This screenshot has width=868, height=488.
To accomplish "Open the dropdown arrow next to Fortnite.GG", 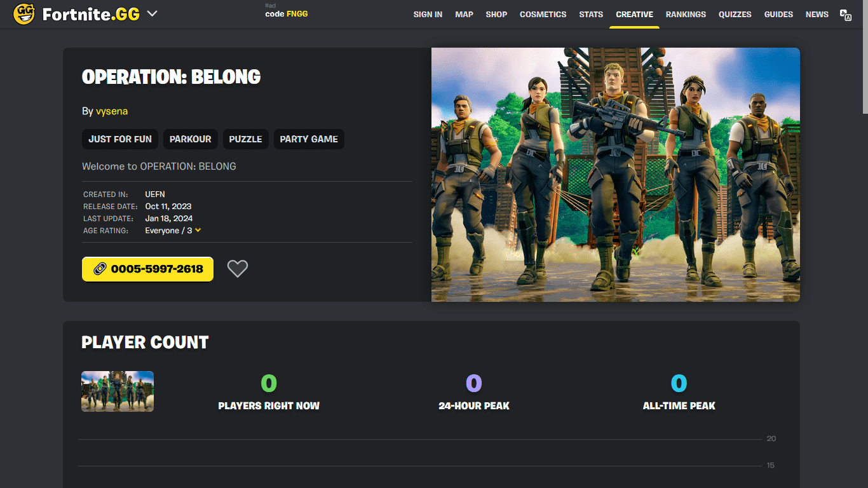I will point(152,14).
